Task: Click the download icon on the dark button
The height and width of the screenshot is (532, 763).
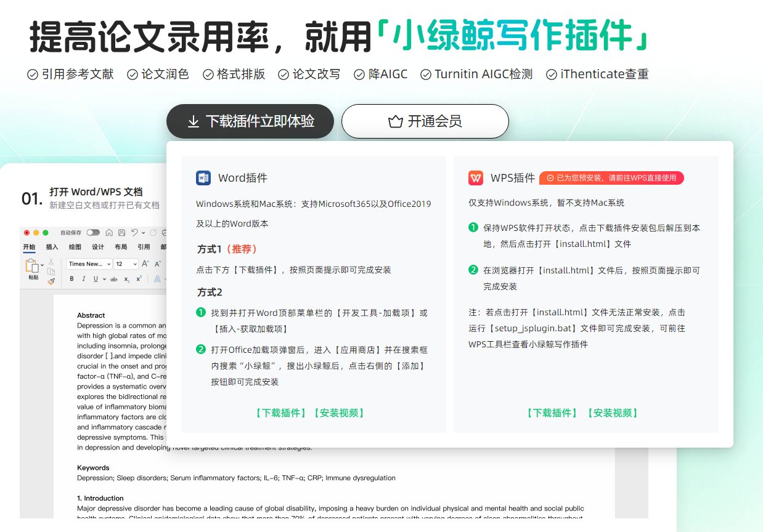Action: (194, 121)
